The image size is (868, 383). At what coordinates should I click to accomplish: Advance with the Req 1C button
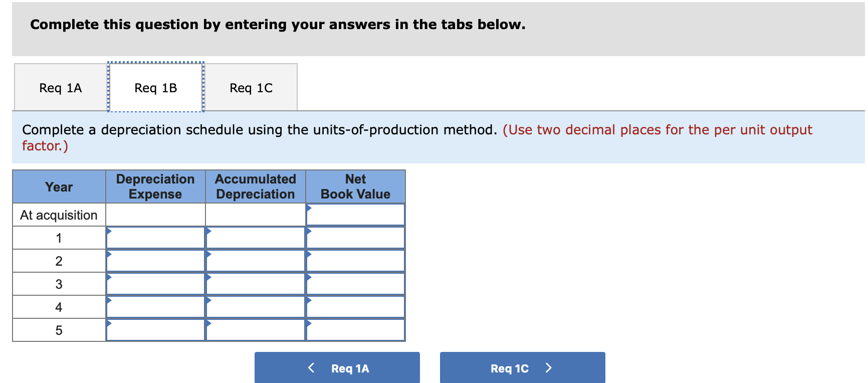pos(522,368)
